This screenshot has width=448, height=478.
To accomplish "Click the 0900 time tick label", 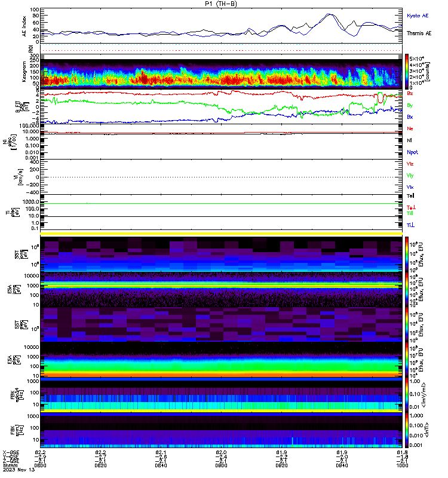I will [x=221, y=465].
